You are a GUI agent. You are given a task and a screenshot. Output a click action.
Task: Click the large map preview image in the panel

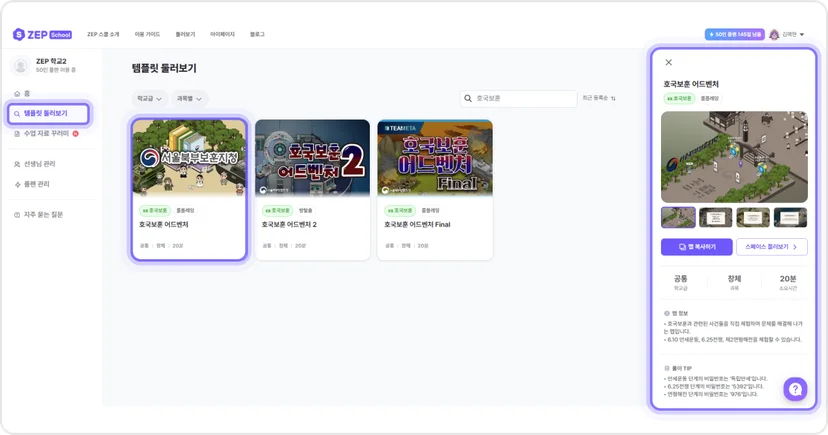pyautogui.click(x=734, y=157)
